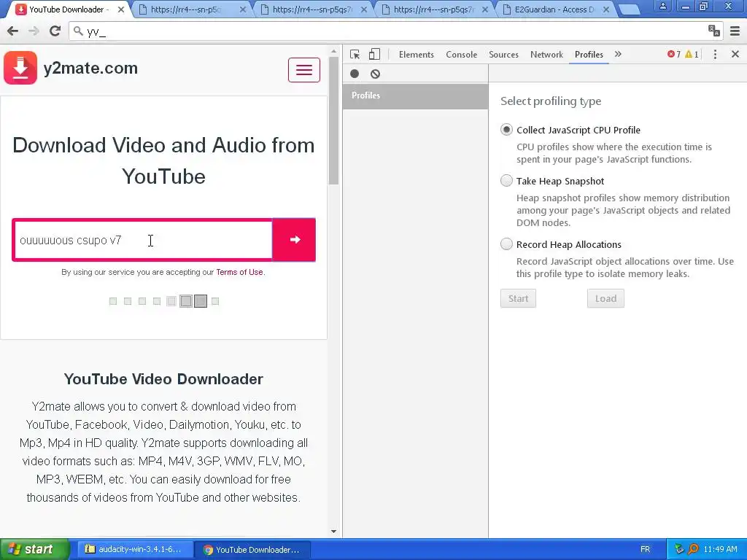This screenshot has height=560, width=747.
Task: Click the y2mate red download logo
Action: tap(20, 68)
